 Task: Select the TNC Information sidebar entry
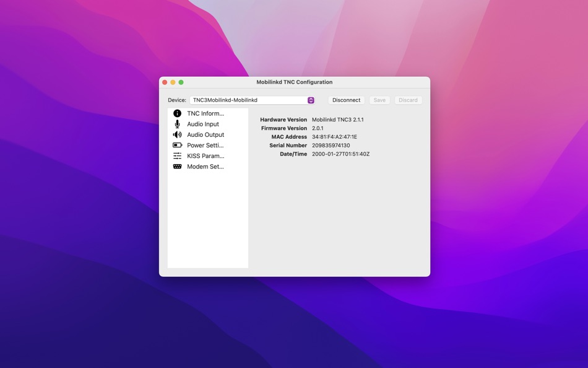(x=204, y=113)
